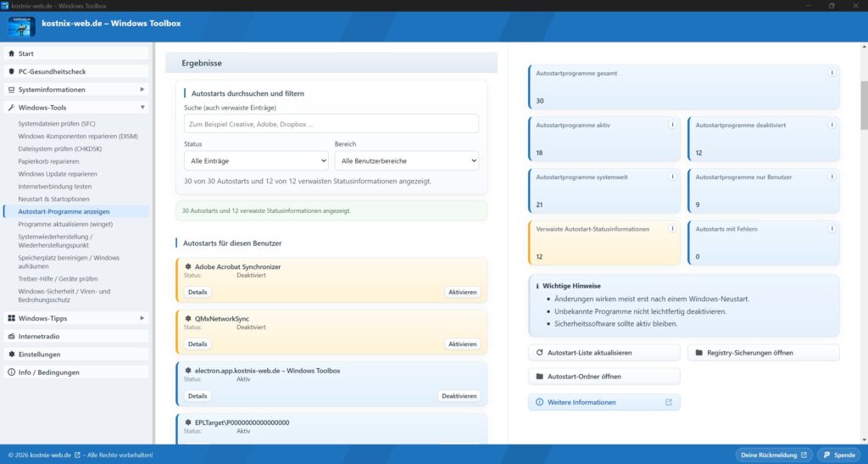Open Internetradio page
Viewport: 868px width, 464px height.
75,336
